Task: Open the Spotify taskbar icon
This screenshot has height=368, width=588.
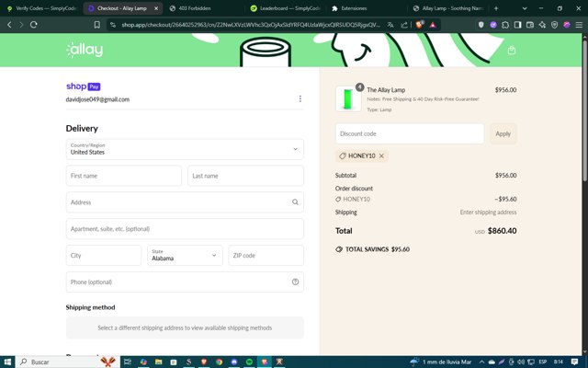Action: click(249, 362)
